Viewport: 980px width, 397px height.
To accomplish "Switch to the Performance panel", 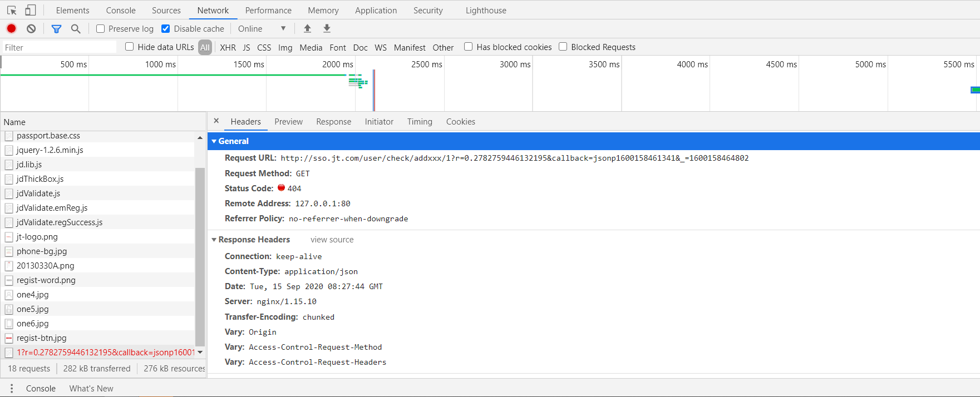I will pos(268,10).
